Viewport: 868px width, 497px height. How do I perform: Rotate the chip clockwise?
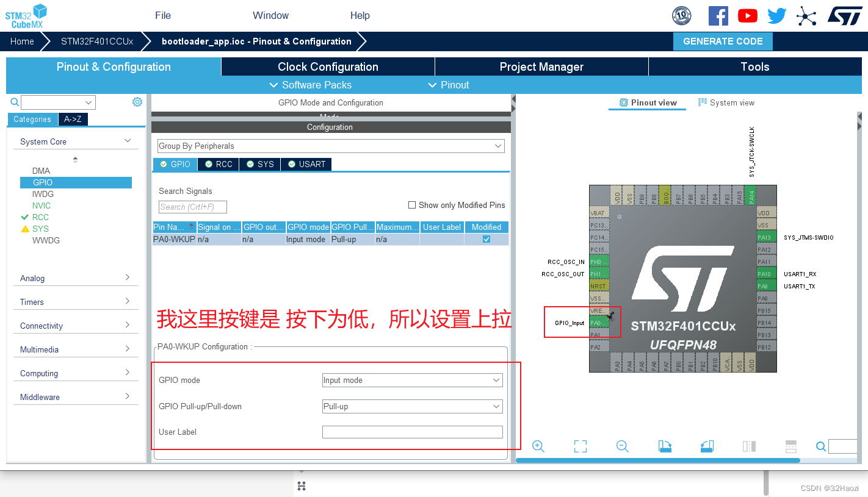pyautogui.click(x=665, y=446)
